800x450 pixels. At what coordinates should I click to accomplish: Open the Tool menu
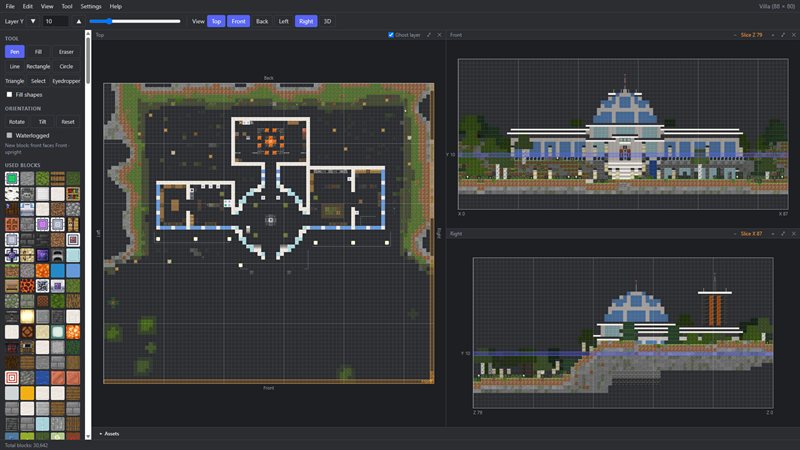67,7
